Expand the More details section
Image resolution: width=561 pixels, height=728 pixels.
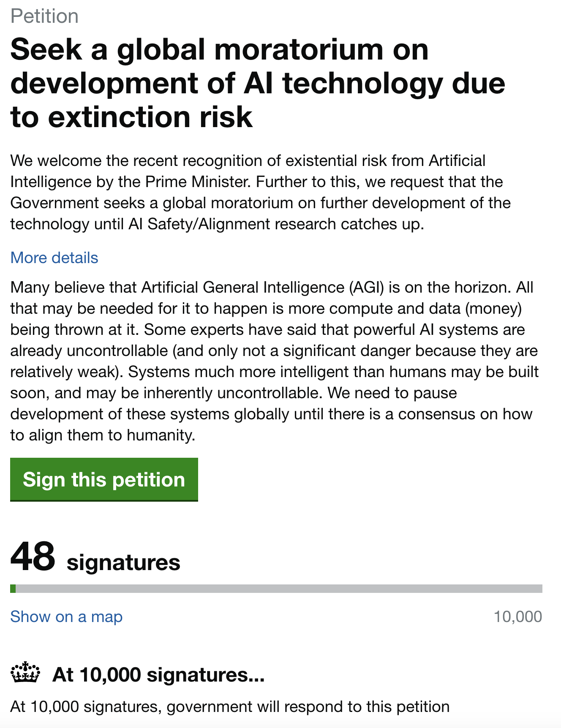pyautogui.click(x=54, y=258)
